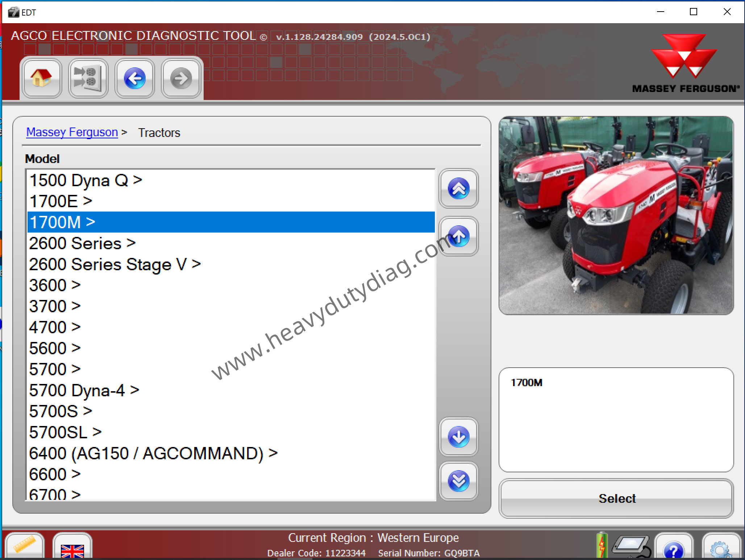
Task: Click the Massey Ferguson logo
Action: pos(685,64)
